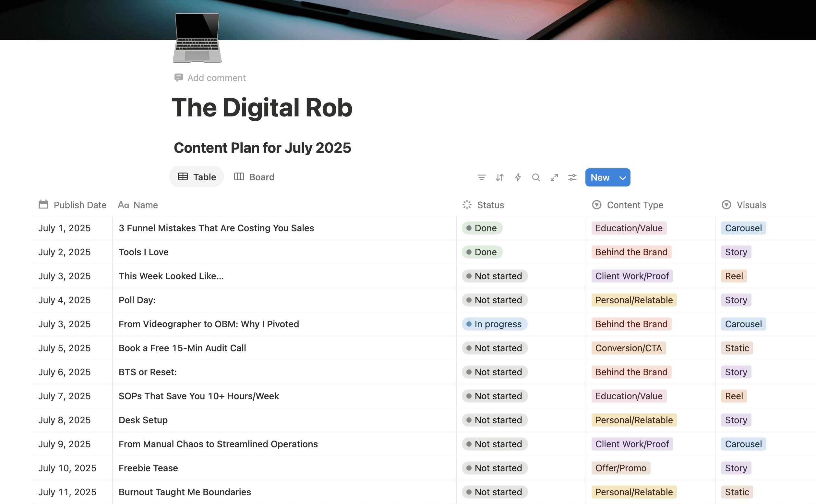Click the Conversion/CTA content type tag
The width and height of the screenshot is (816, 504).
click(628, 348)
